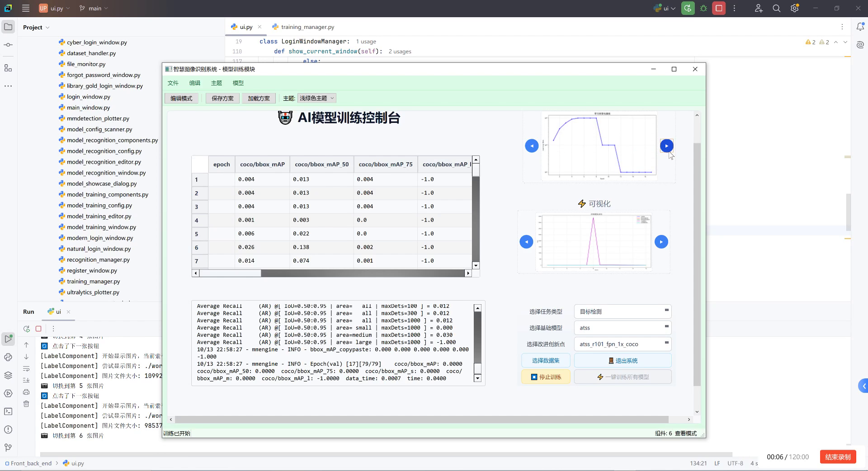Open the Commit tool window icon
868x471 pixels.
pyautogui.click(x=8, y=45)
